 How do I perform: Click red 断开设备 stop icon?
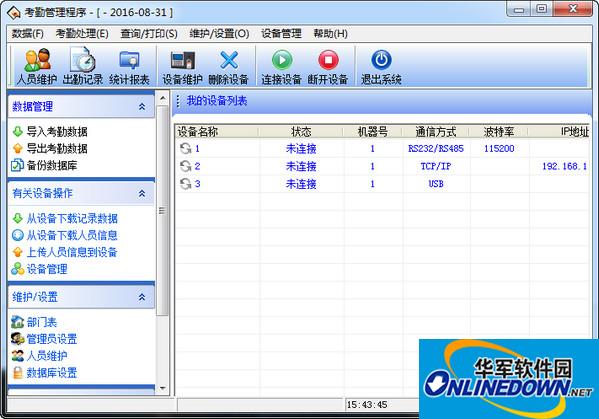pyautogui.click(x=328, y=60)
